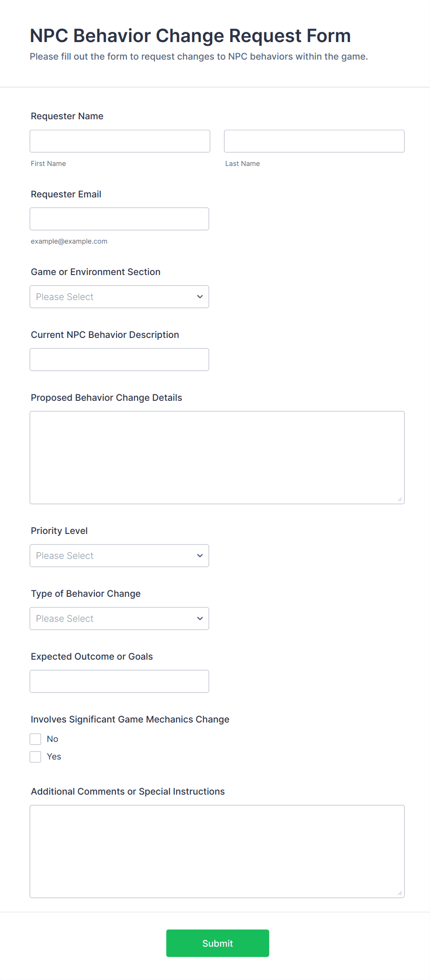Click chevron on Type of Behavior Change

pyautogui.click(x=200, y=619)
